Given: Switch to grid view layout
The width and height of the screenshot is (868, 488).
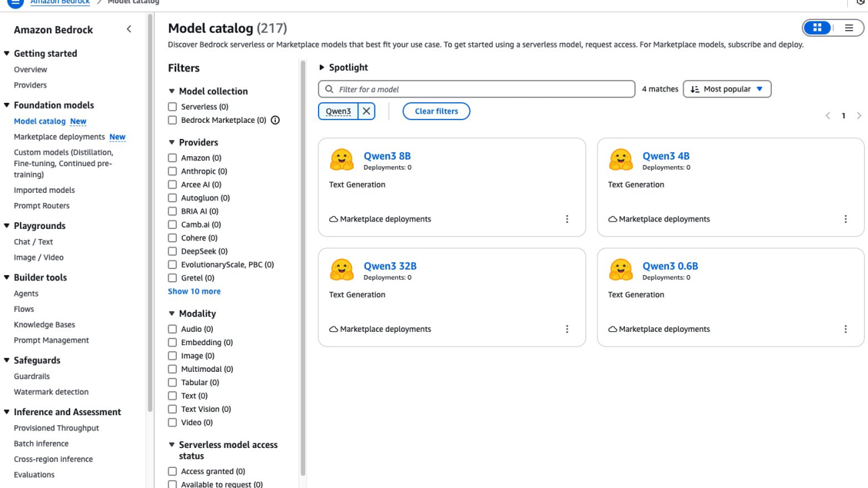Looking at the screenshot, I should pos(817,28).
